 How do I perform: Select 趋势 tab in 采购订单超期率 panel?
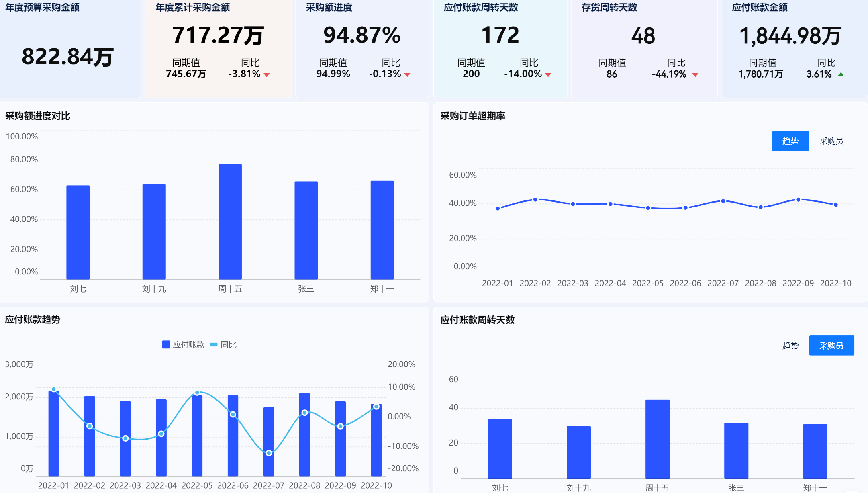click(790, 141)
